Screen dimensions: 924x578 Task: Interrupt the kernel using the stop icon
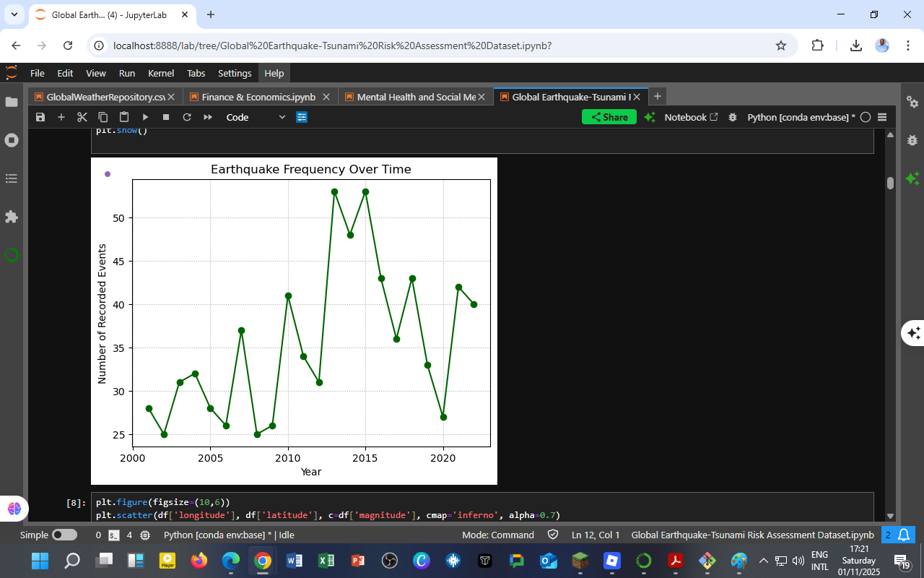[166, 117]
